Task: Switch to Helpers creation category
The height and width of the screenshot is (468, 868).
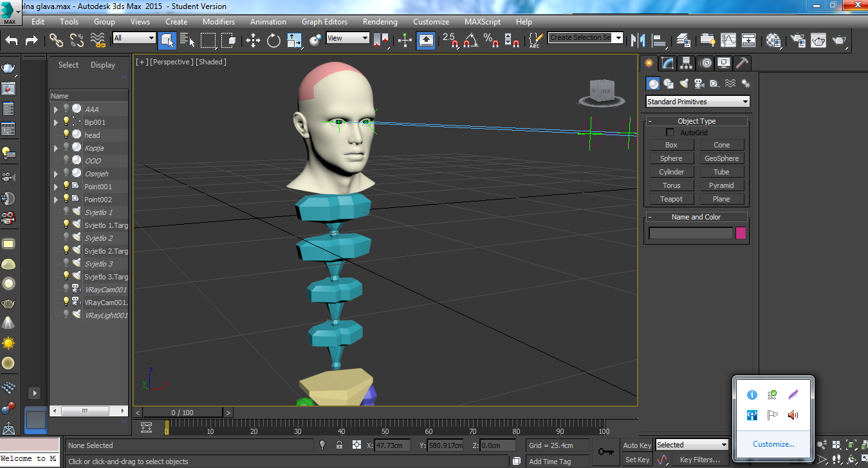Action: pyautogui.click(x=715, y=83)
